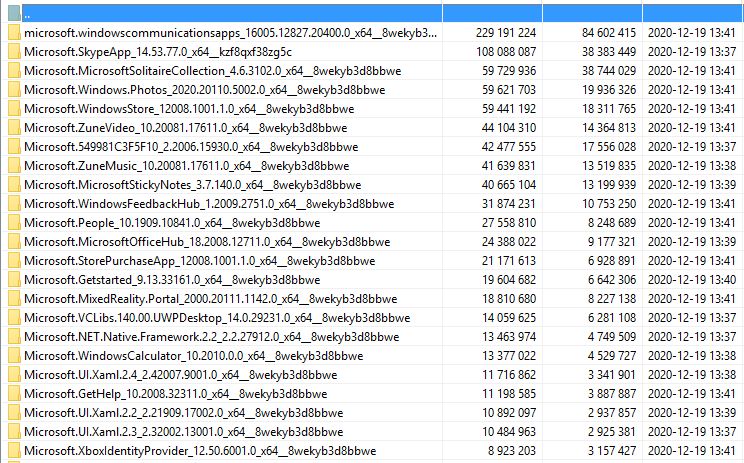Select Microsoft.UI.Xaml.2.4_2.42007.9001.0 folder name
This screenshot has height=463, width=744.
181,375
